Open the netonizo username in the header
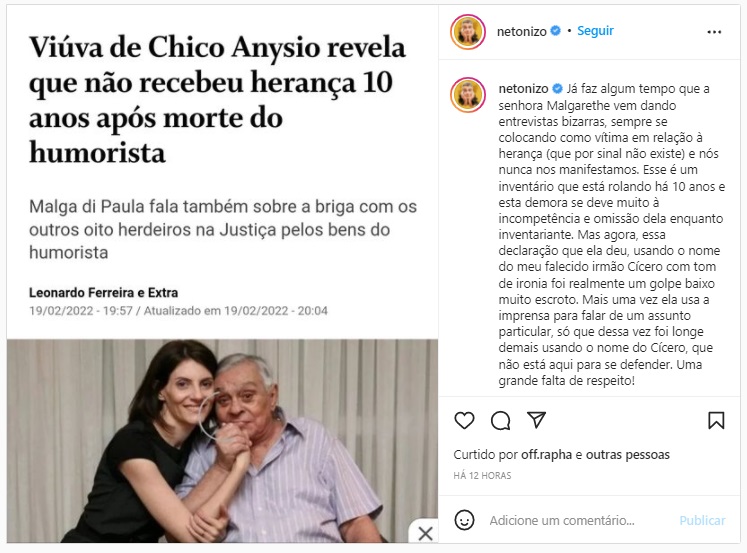747x553 pixels. pos(522,31)
